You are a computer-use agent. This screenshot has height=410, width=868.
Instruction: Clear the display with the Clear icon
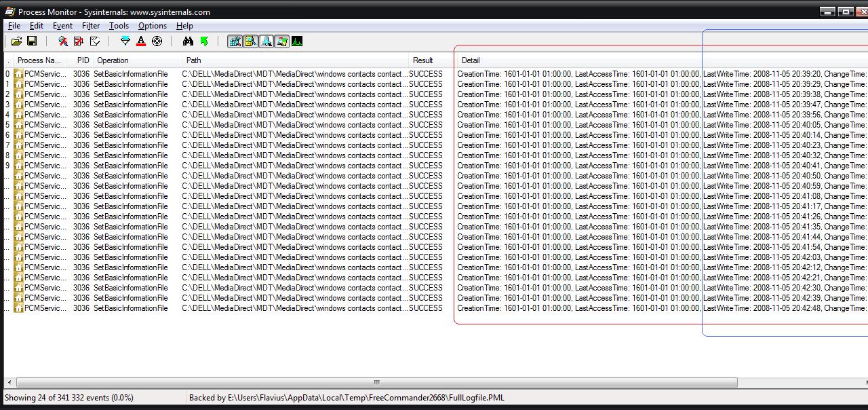click(x=94, y=41)
